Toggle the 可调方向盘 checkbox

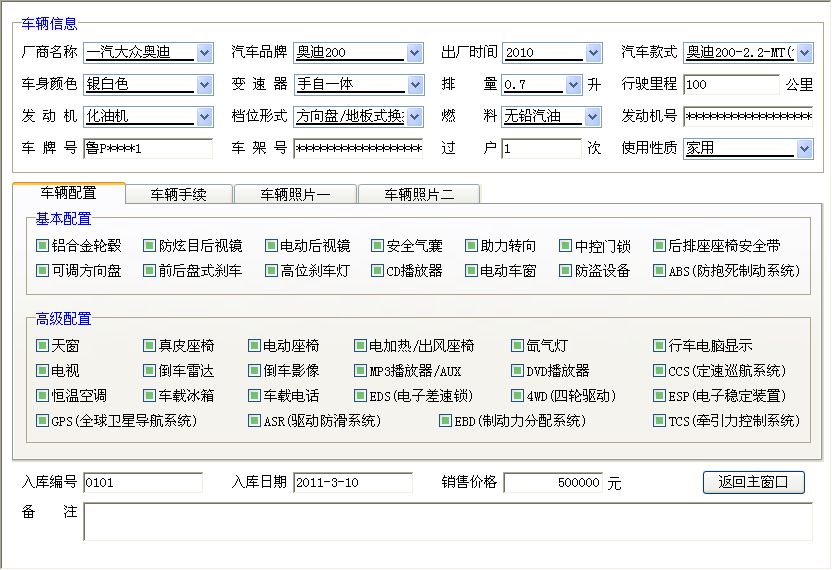tap(42, 271)
